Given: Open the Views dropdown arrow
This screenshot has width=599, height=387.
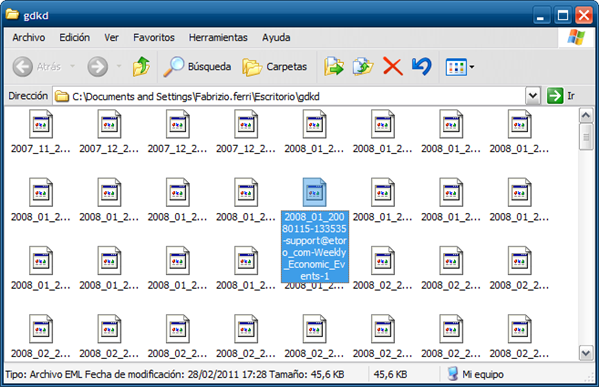Looking at the screenshot, I should (472, 67).
